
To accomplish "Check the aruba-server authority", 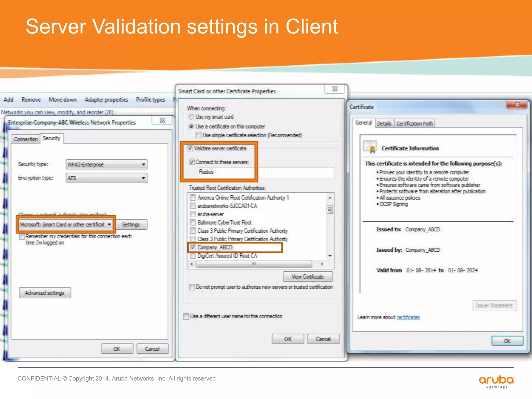I will [x=193, y=214].
